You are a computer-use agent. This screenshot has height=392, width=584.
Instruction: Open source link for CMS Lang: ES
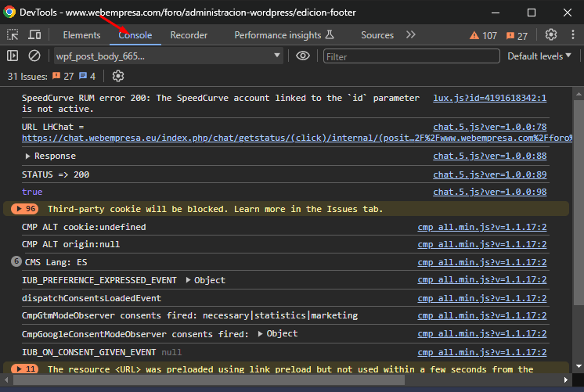tap(482, 262)
